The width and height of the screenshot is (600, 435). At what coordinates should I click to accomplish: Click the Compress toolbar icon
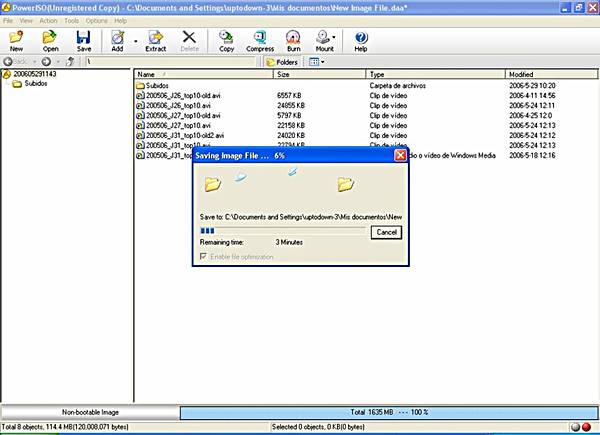coord(260,41)
